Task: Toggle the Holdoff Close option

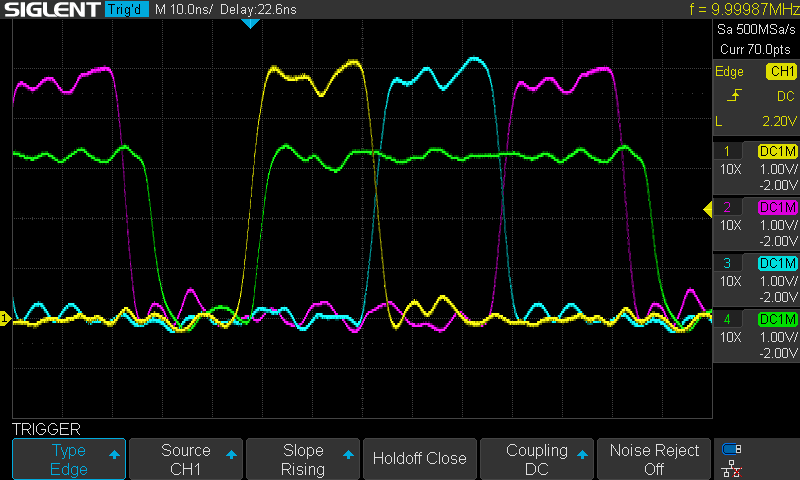Action: 419,459
